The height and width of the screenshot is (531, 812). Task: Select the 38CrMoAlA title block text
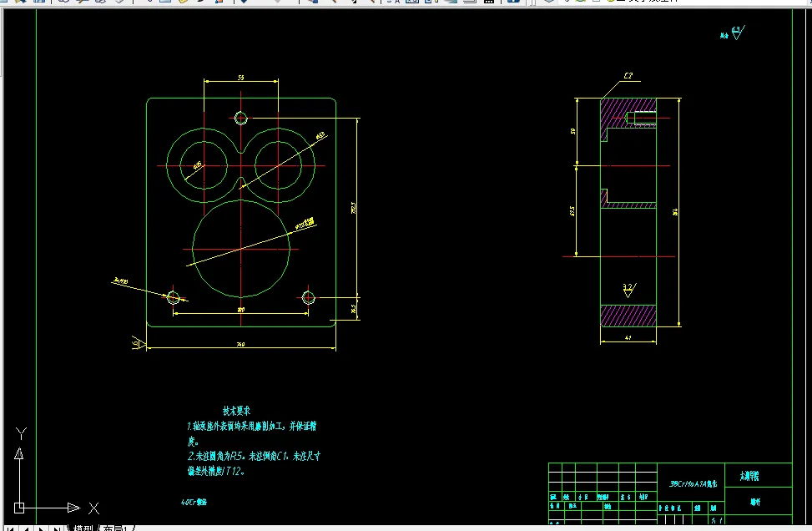click(x=693, y=484)
